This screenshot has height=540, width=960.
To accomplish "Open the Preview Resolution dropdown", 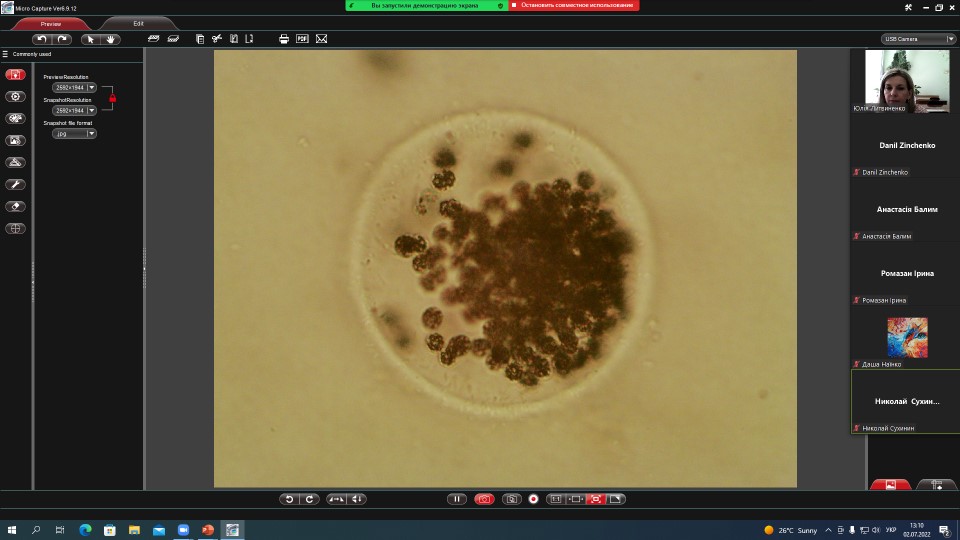I will [x=74, y=88].
